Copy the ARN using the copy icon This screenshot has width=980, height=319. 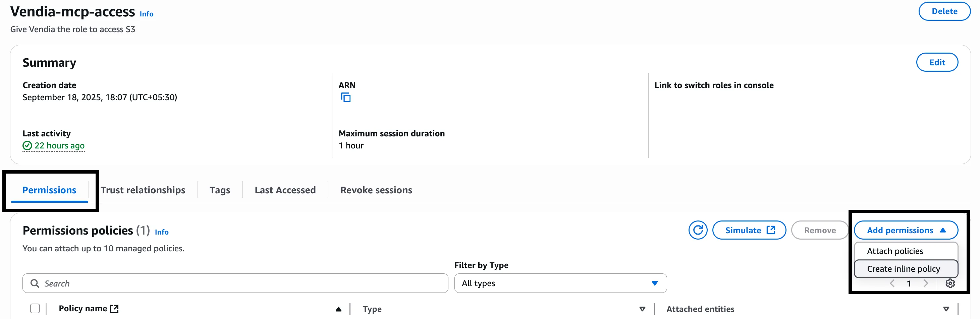pyautogui.click(x=345, y=97)
